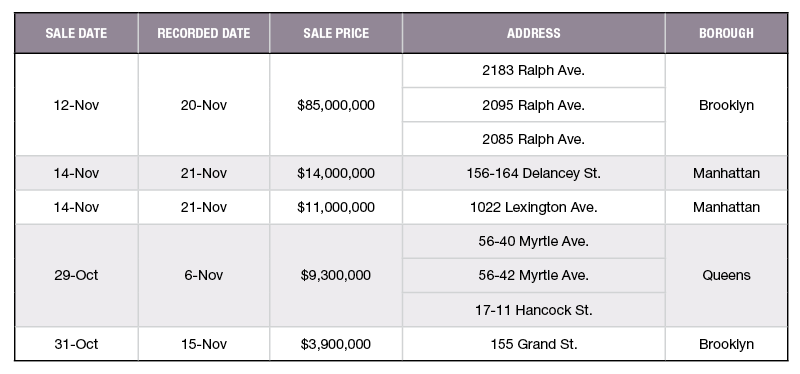Select the 2085 Ralph Ave. address cell
800x374 pixels.
tap(534, 139)
